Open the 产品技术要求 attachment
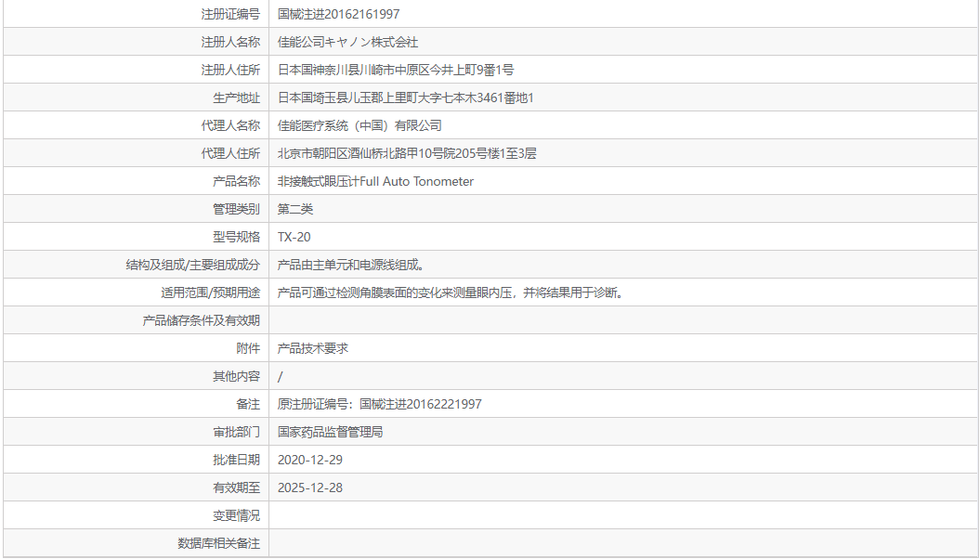Image resolution: width=980 pixels, height=559 pixels. pyautogui.click(x=312, y=348)
